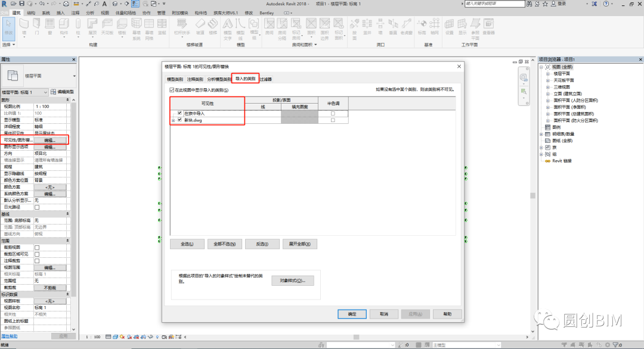Toggle 在此视图中显示导入的类别 checkbox

(x=172, y=90)
